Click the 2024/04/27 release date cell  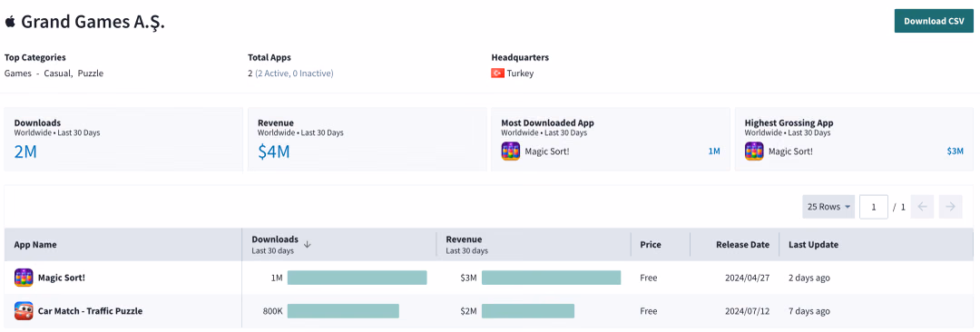tap(748, 278)
